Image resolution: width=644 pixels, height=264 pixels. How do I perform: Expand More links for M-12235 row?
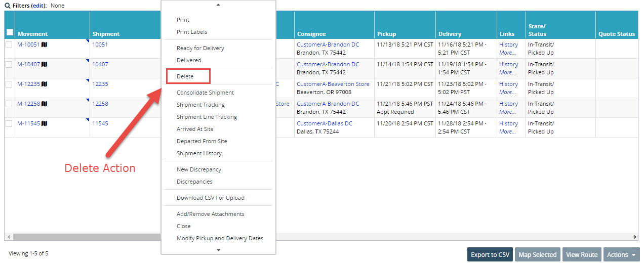(x=507, y=92)
